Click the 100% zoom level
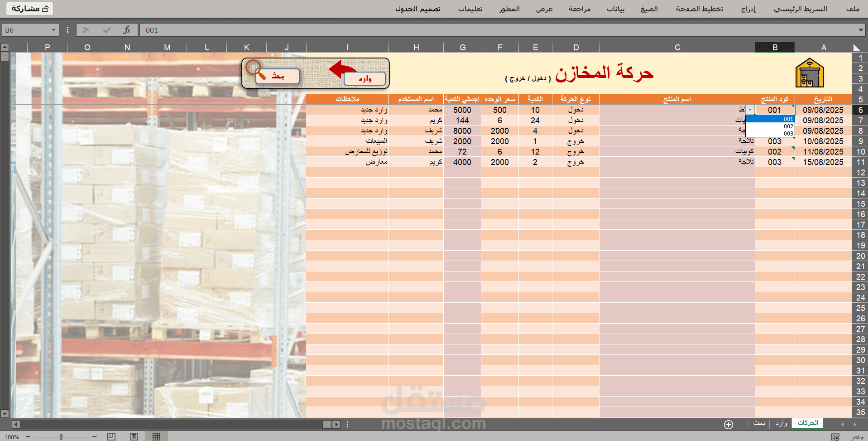868x441 pixels. tap(12, 437)
